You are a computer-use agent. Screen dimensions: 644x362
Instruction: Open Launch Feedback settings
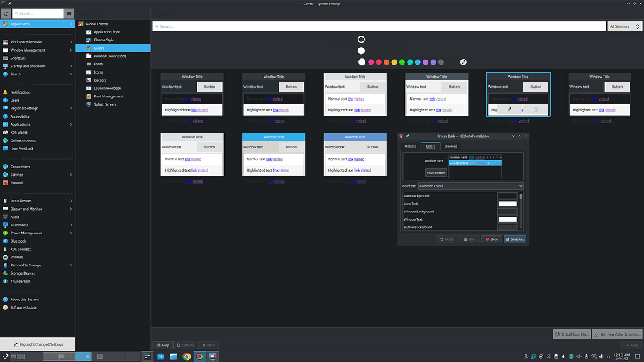point(106,89)
